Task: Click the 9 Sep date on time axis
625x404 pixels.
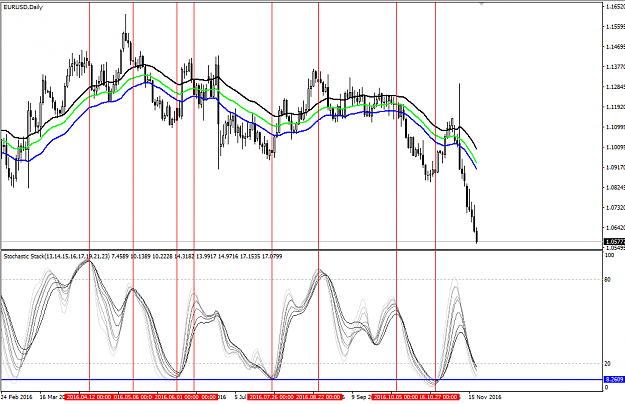Action: click(x=362, y=397)
